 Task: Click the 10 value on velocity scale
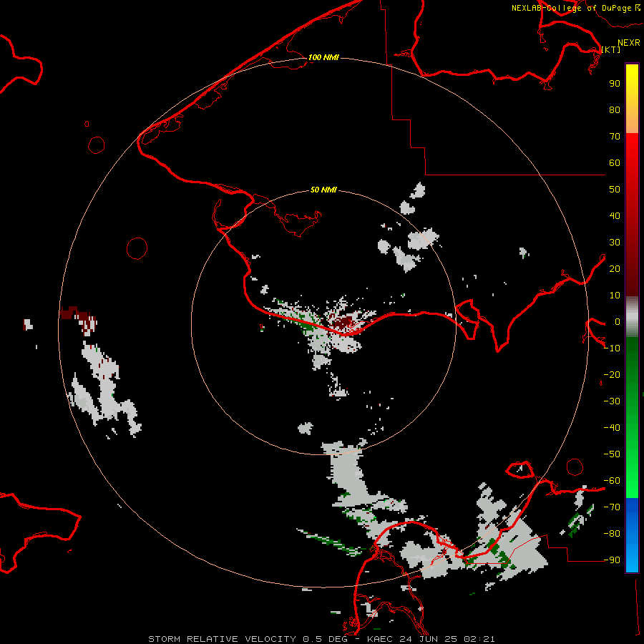point(615,296)
